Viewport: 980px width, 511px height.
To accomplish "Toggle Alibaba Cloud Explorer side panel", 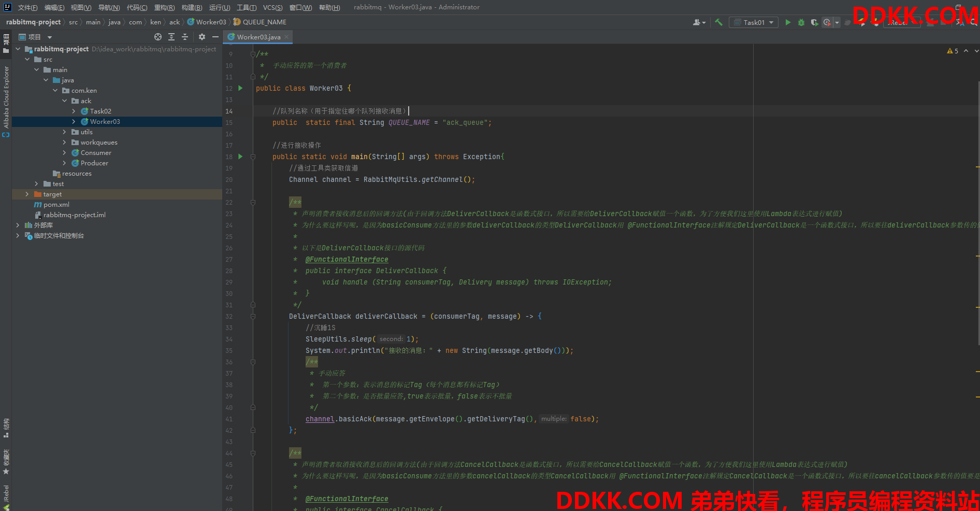I will pos(6,97).
